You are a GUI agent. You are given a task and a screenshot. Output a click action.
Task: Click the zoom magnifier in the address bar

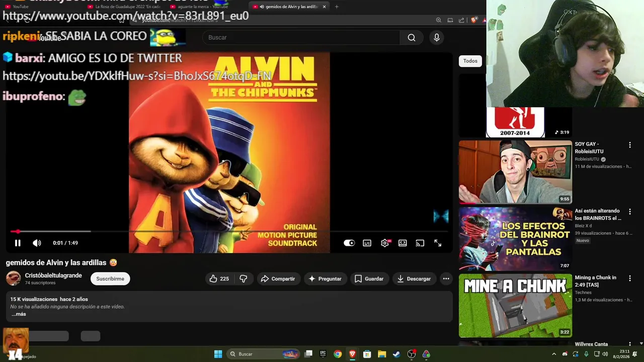[439, 20]
